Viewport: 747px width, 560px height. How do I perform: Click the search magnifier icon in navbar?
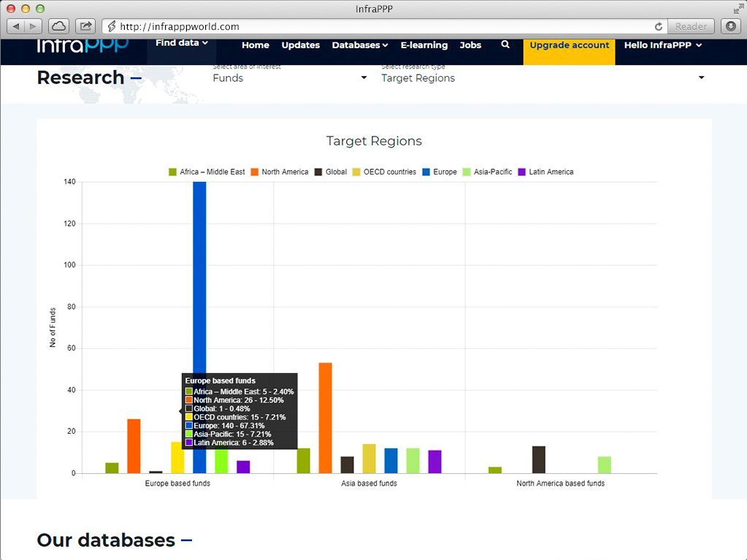click(x=505, y=45)
